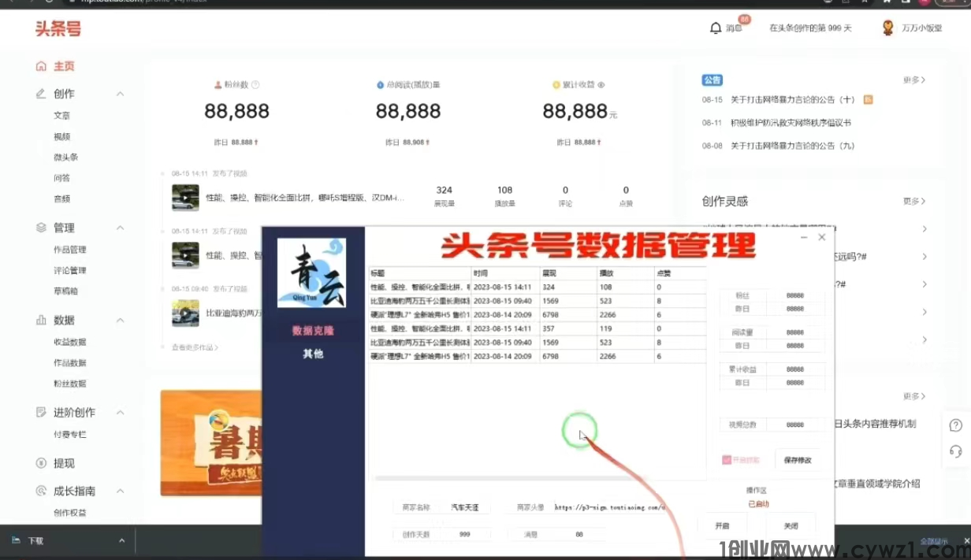The width and height of the screenshot is (971, 560).
Task: Click the 消息 notification bell icon
Action: [x=716, y=28]
